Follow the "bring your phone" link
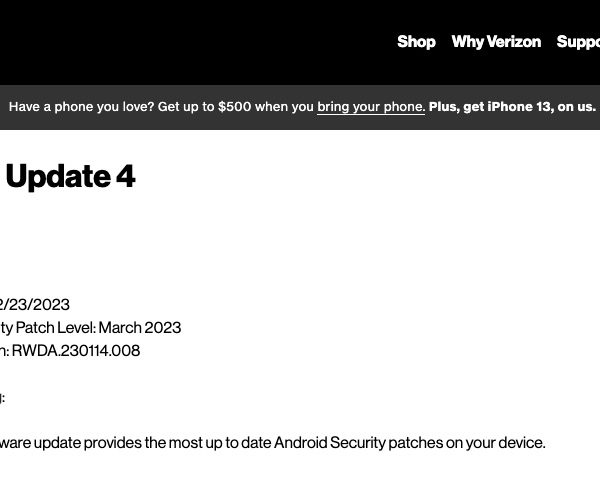The height and width of the screenshot is (486, 600). coord(371,107)
